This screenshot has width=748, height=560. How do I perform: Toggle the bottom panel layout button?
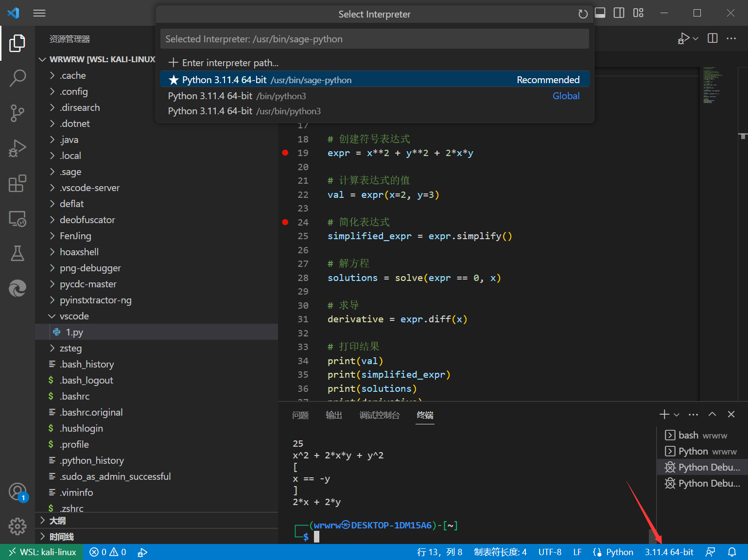click(600, 13)
